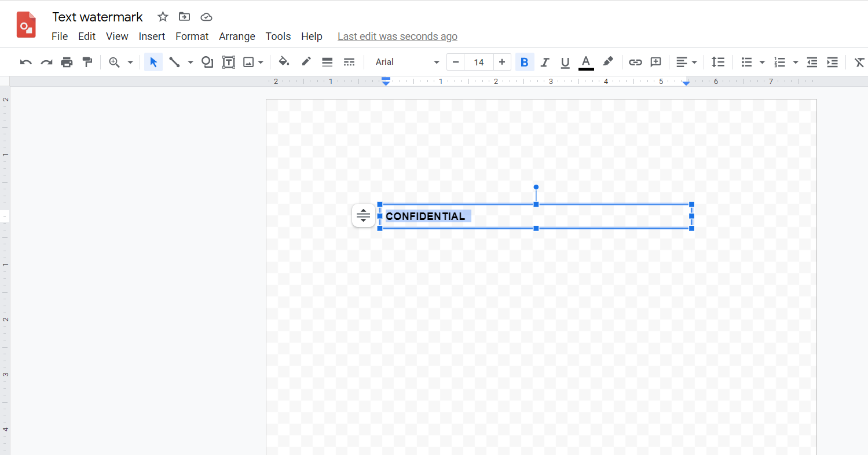Expand the bulleted list dropdown arrow
This screenshot has height=455, width=868.
762,62
